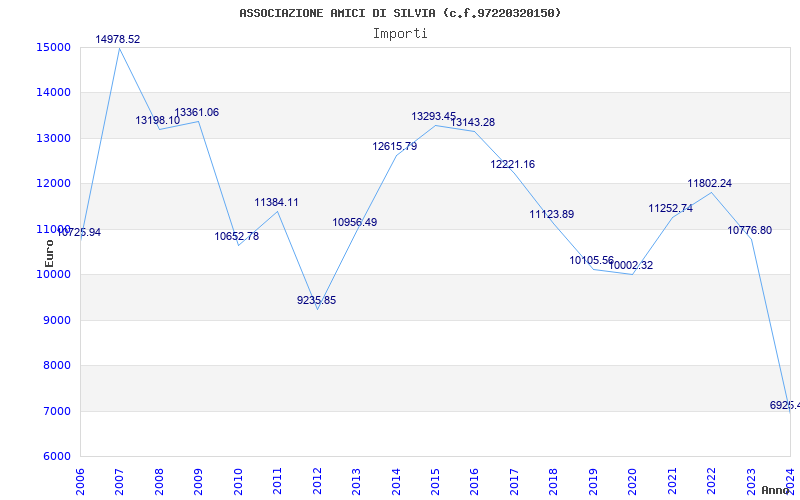Select data label 12615.79
Screen dimensions: 800x500
coord(395,146)
